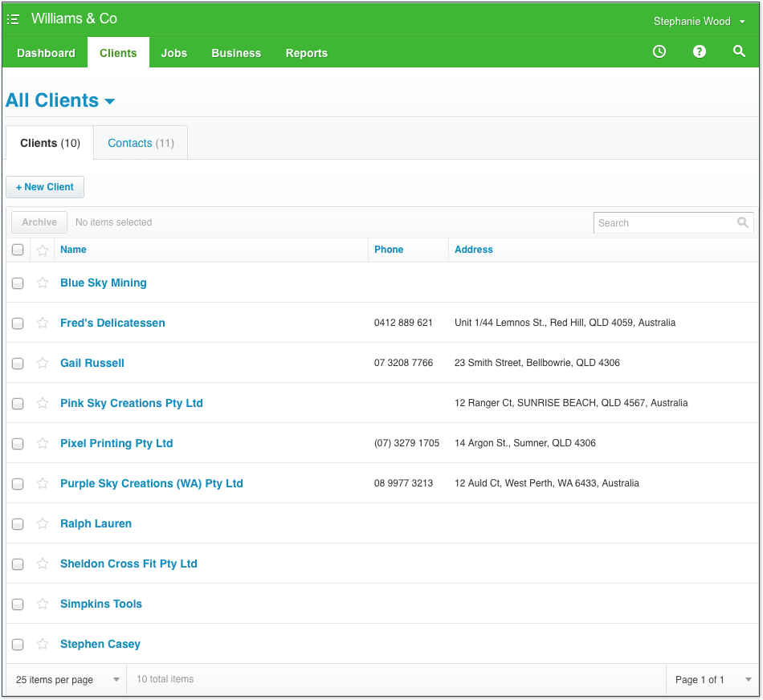The height and width of the screenshot is (700, 763).
Task: Open the sidebar menu icon beside Williams & Co
Action: point(13,19)
